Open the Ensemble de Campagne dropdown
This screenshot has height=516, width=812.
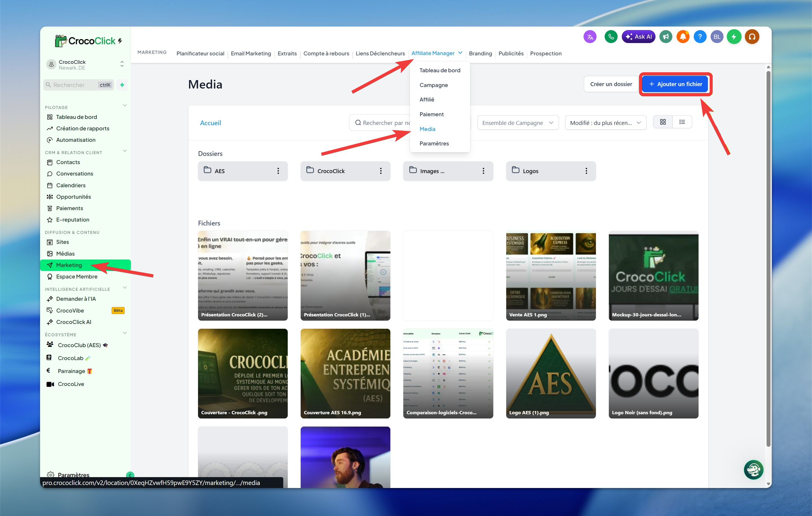518,123
